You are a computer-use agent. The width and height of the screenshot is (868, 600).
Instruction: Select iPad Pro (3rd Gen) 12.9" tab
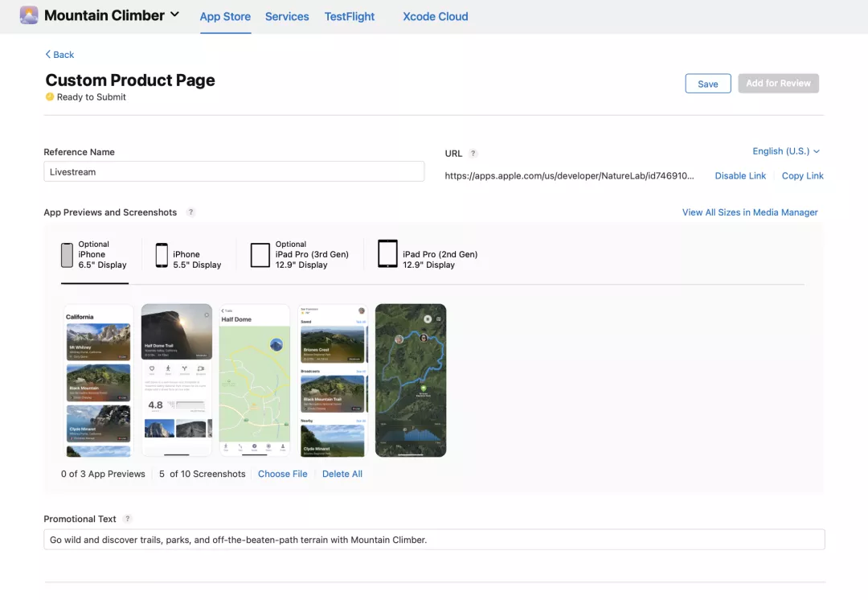(300, 255)
